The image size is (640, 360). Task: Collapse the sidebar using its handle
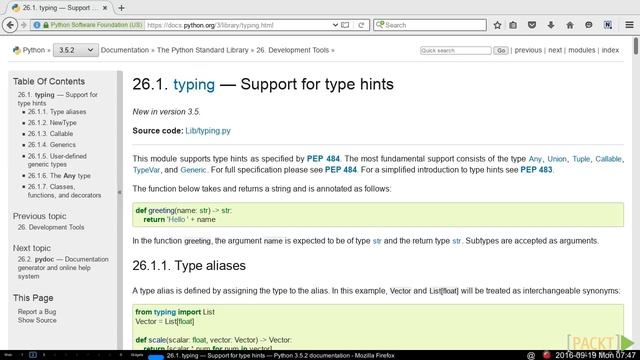tap(120, 192)
